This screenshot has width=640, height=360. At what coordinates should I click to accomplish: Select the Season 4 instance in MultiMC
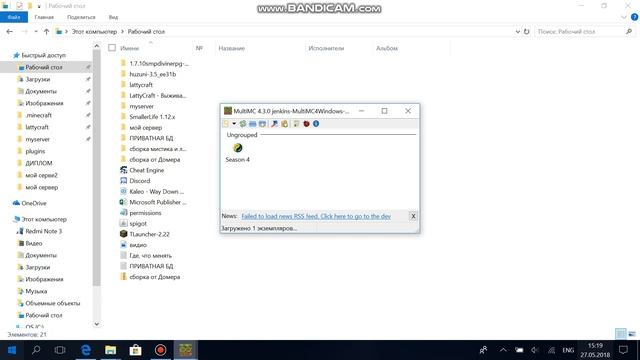[238, 153]
